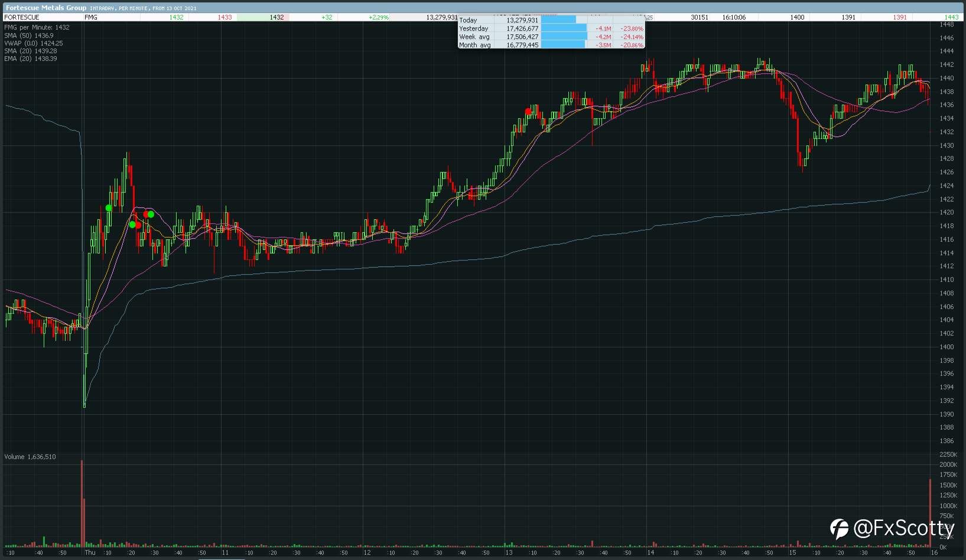966x560 pixels.
Task: Click the Today blue volume bar in popup
Action: pyautogui.click(x=558, y=20)
